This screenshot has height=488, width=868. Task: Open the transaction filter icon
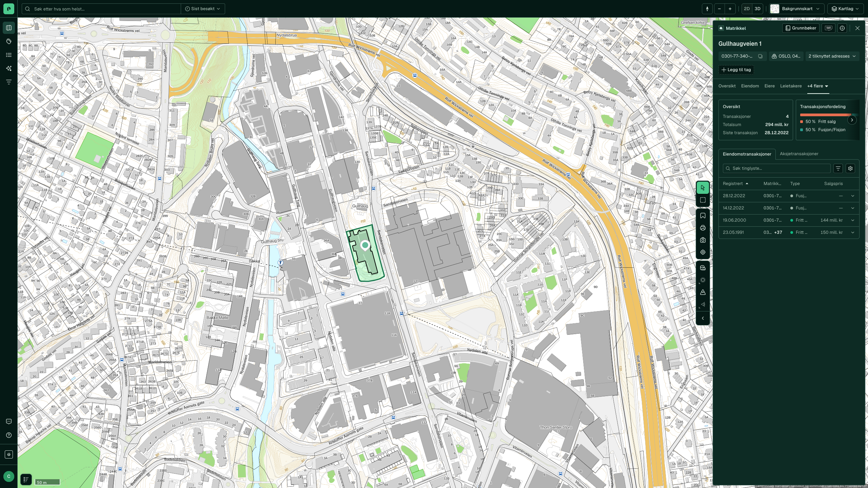838,168
